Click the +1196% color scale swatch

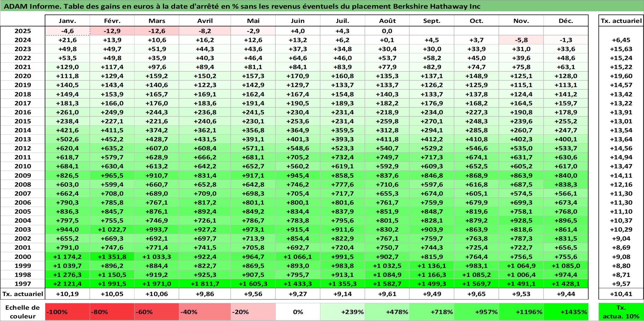(521, 312)
